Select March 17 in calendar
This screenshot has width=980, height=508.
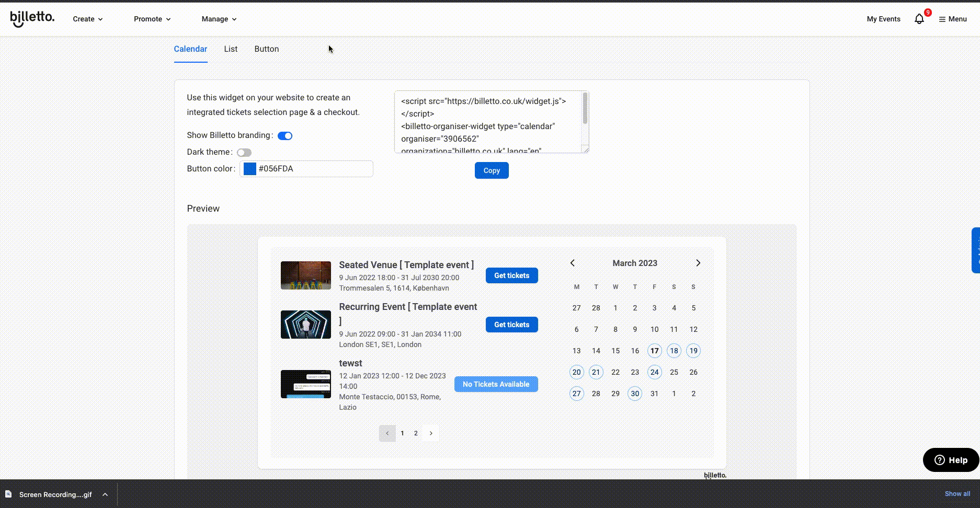coord(654,351)
